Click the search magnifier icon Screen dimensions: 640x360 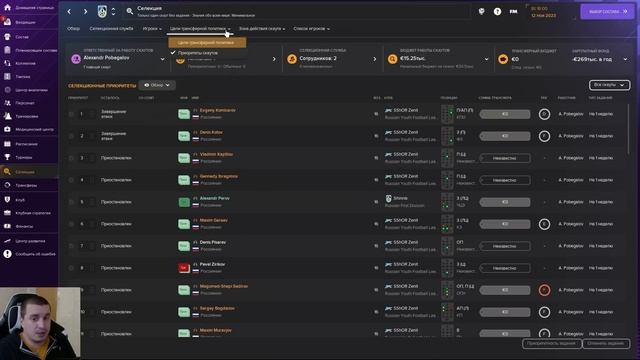[x=130, y=11]
